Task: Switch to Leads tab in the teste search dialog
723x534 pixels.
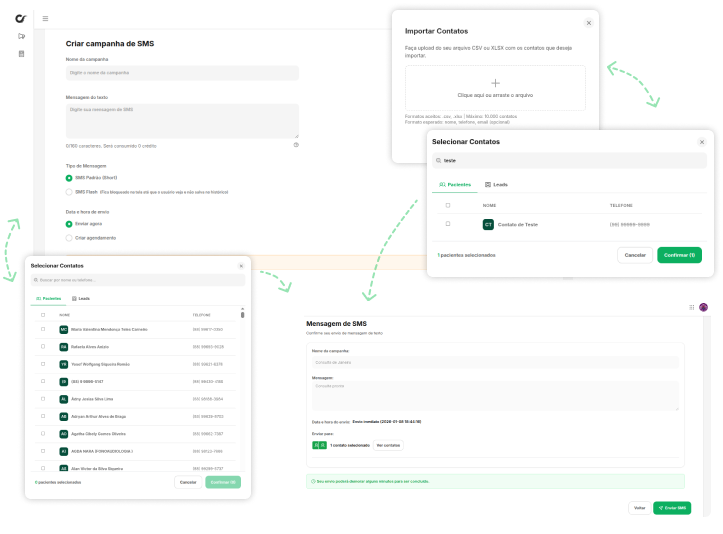Action: coord(495,185)
